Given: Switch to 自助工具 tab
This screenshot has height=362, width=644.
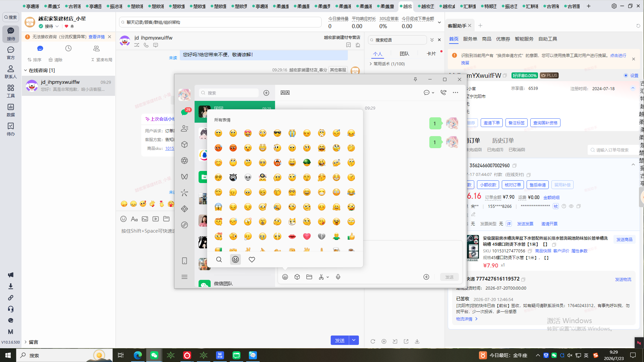Looking at the screenshot, I should [x=548, y=39].
